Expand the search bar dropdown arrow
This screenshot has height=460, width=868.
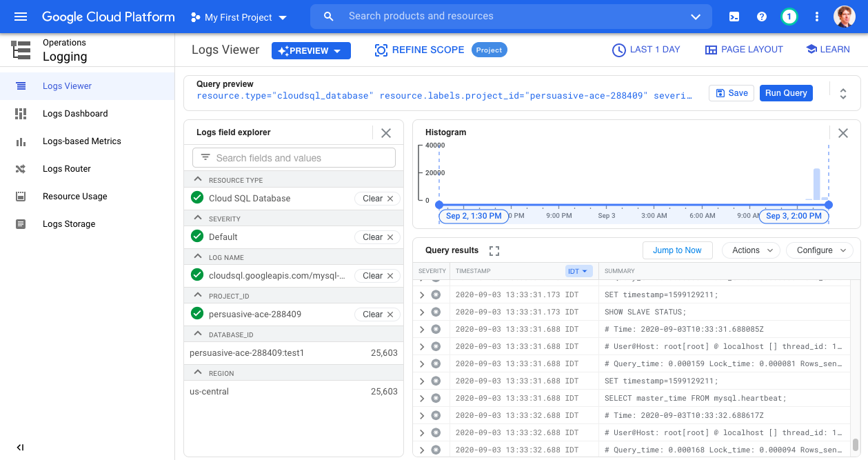tap(695, 17)
